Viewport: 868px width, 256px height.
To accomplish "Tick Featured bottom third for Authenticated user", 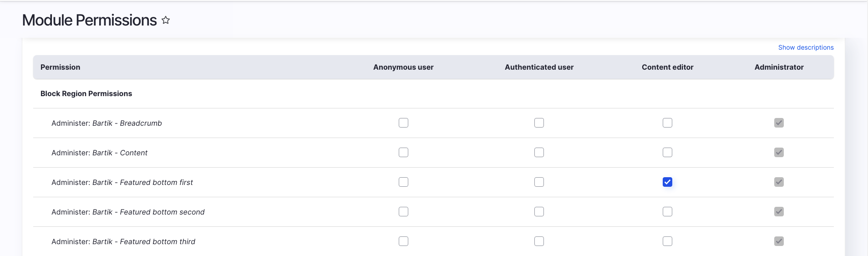I will (x=539, y=241).
